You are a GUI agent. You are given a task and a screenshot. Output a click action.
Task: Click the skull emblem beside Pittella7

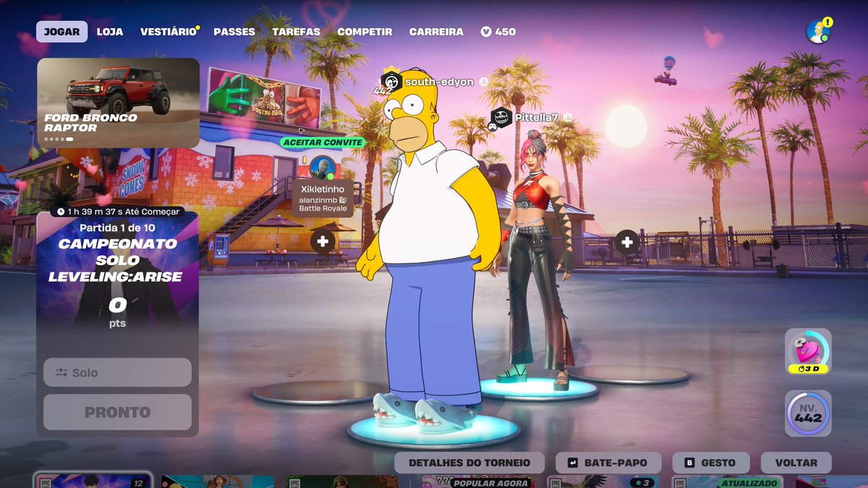501,118
